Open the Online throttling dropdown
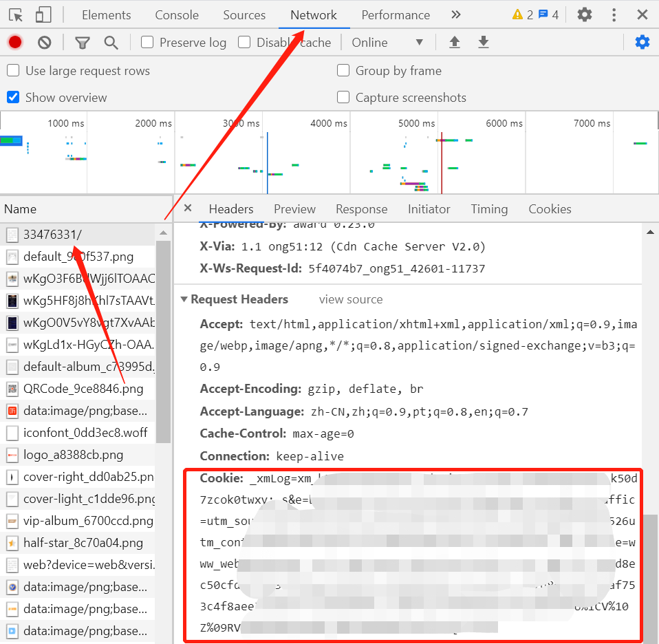Image resolution: width=659 pixels, height=644 pixels. tap(387, 43)
